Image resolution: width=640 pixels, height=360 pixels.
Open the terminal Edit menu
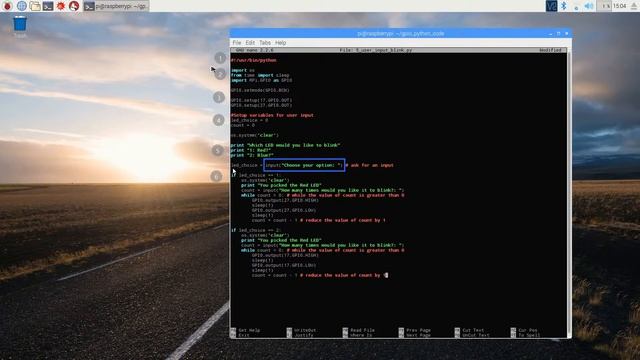coord(250,42)
